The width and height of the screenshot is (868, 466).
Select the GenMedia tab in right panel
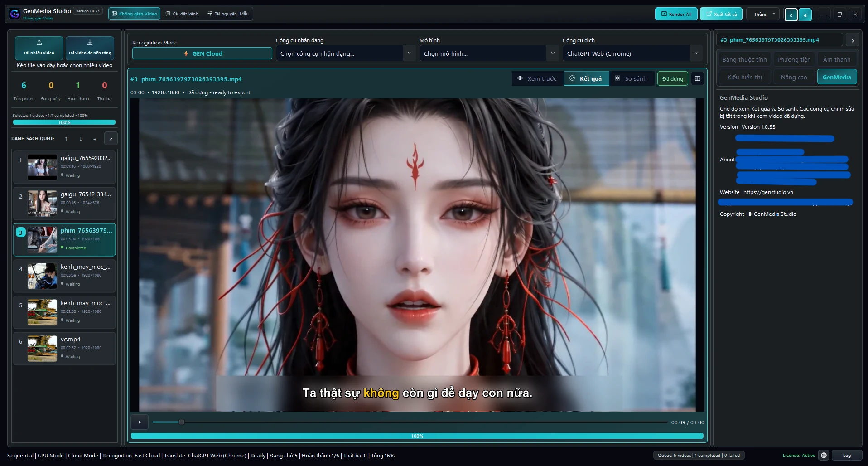(x=837, y=77)
